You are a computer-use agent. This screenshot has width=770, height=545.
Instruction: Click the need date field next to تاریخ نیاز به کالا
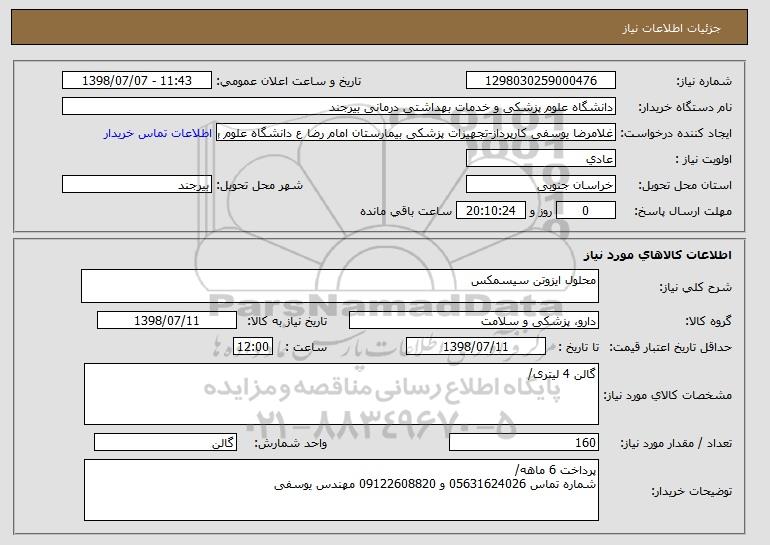point(167,321)
